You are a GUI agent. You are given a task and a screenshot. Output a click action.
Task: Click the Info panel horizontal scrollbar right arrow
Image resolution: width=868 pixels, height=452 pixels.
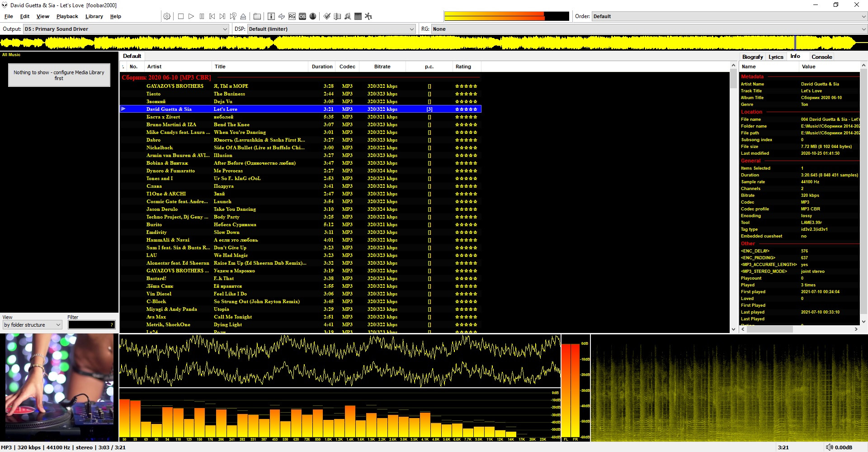point(856,329)
